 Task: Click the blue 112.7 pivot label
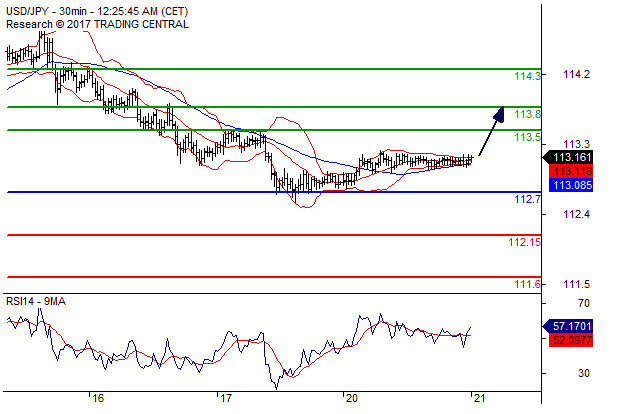tap(527, 199)
